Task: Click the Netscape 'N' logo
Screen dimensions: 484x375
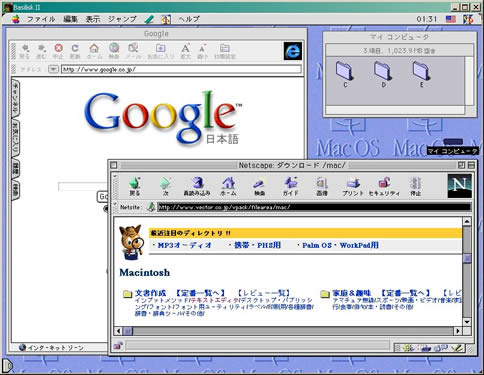Action: (x=460, y=186)
